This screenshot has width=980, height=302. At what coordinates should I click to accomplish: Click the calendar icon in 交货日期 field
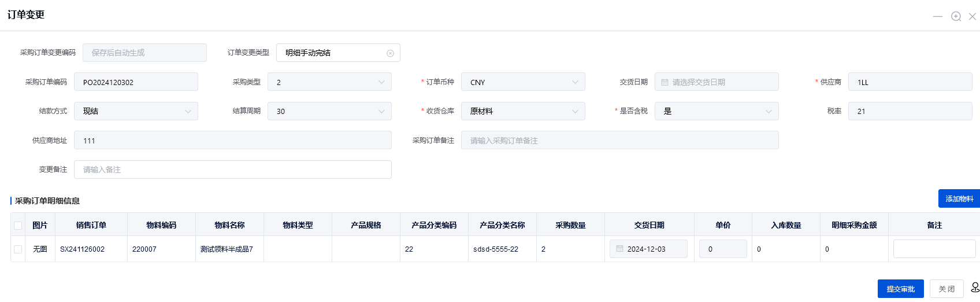click(x=665, y=82)
